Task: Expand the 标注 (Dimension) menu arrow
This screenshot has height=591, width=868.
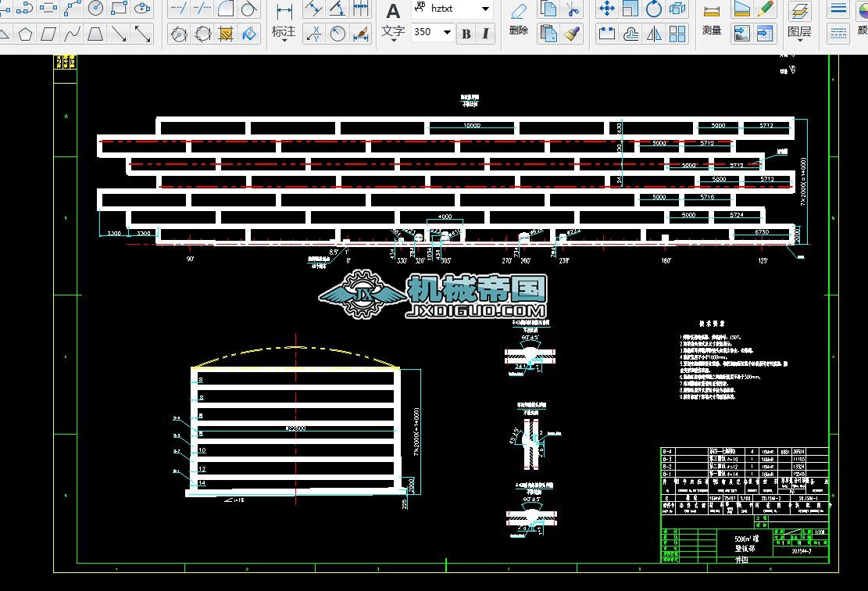Action: tap(284, 41)
